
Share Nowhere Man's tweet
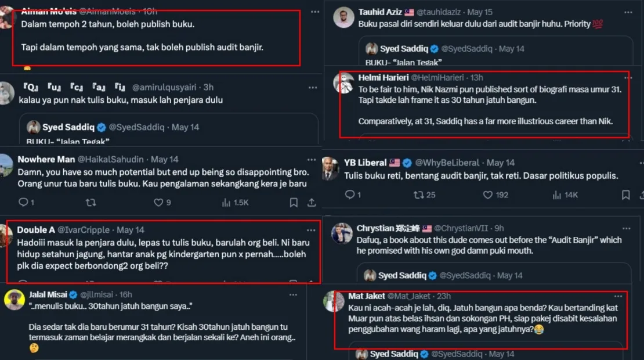(312, 203)
